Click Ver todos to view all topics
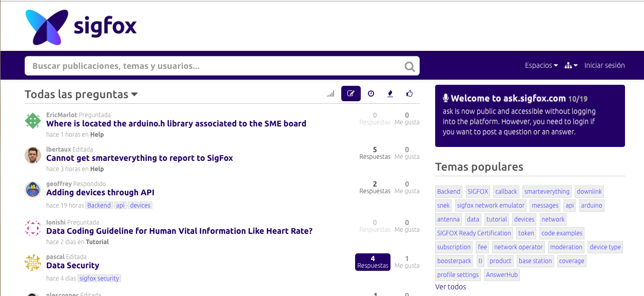 click(451, 287)
